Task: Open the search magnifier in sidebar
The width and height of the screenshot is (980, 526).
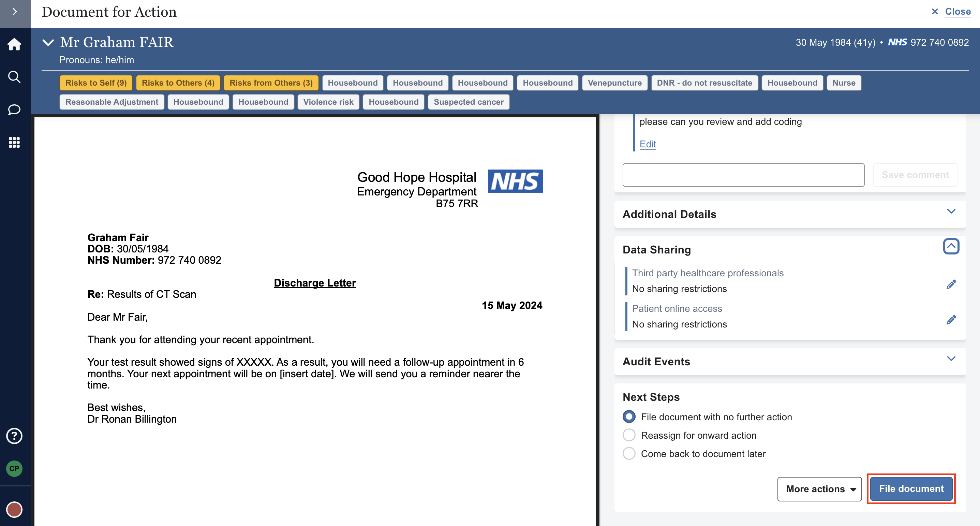Action: [14, 77]
